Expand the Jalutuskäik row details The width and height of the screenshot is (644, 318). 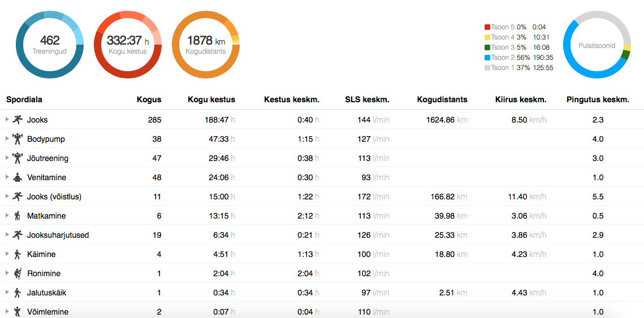pos(7,293)
